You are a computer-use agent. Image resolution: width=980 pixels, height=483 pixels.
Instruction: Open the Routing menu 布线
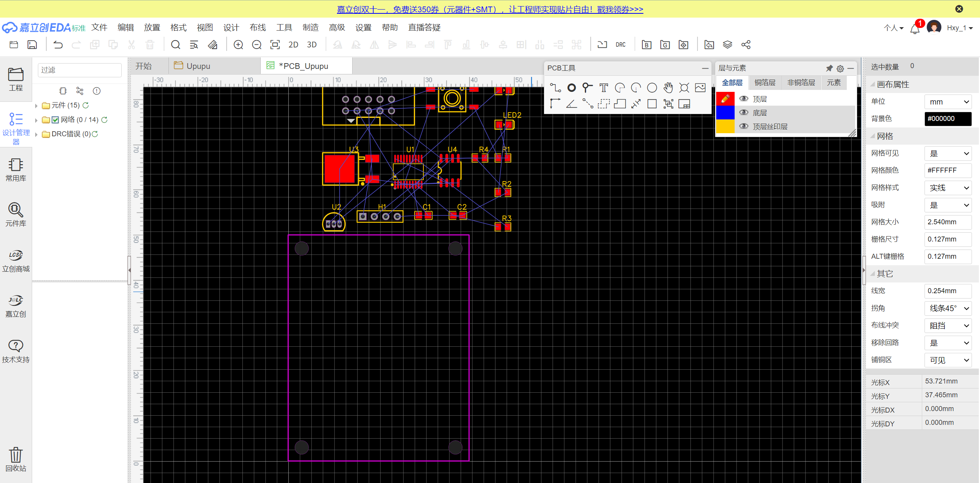pos(257,28)
